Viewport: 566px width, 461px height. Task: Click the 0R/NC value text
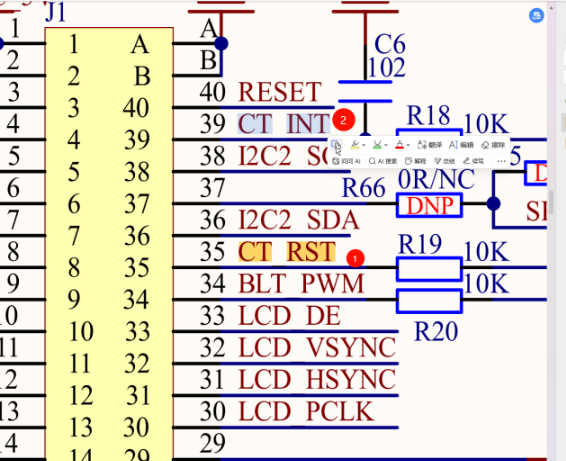pos(436,179)
